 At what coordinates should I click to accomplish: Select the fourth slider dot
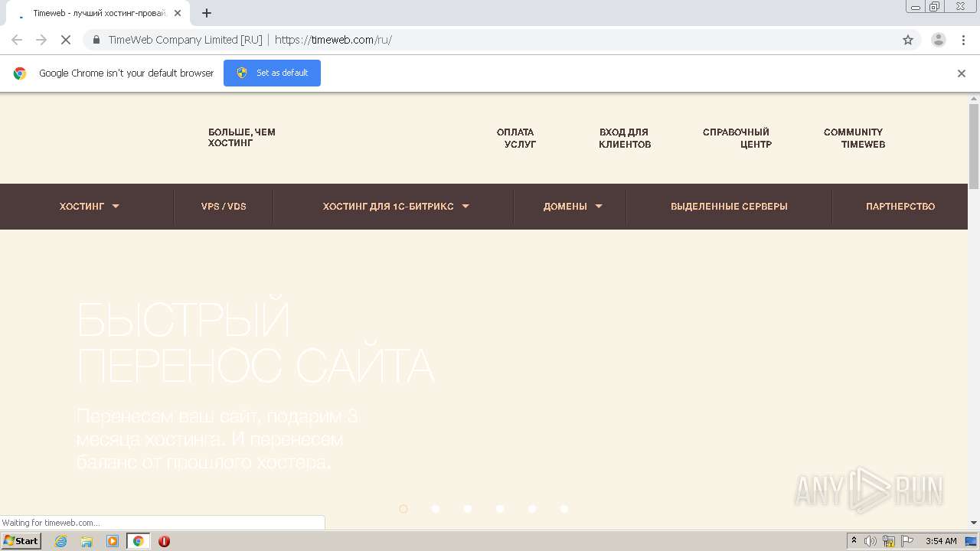pyautogui.click(x=500, y=509)
